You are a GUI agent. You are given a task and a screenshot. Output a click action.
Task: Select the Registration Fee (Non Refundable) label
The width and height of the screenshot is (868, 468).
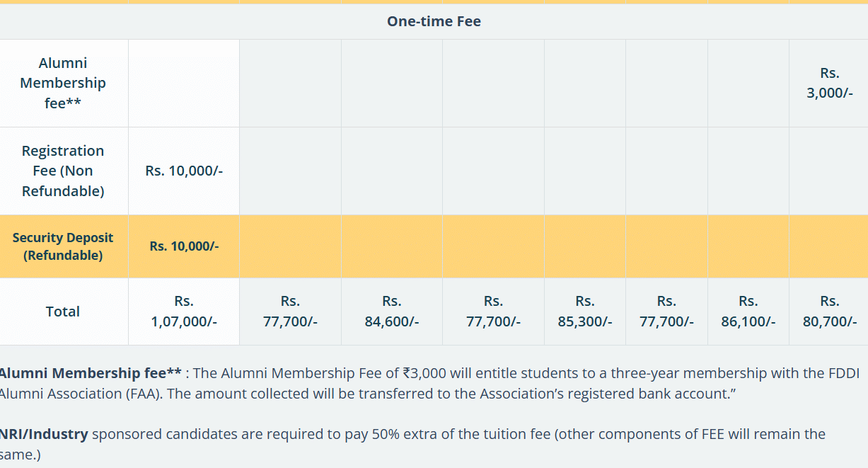point(63,171)
